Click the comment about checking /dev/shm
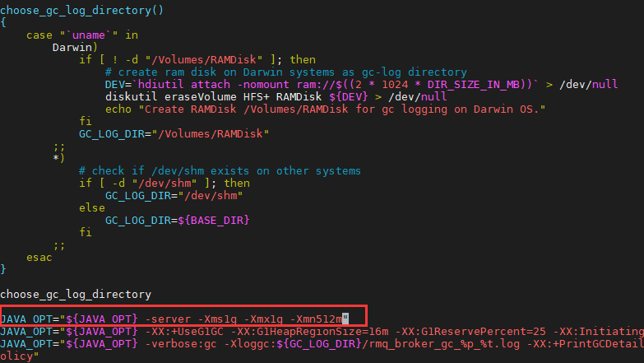Screen dimensions: 644x363 point(220,170)
